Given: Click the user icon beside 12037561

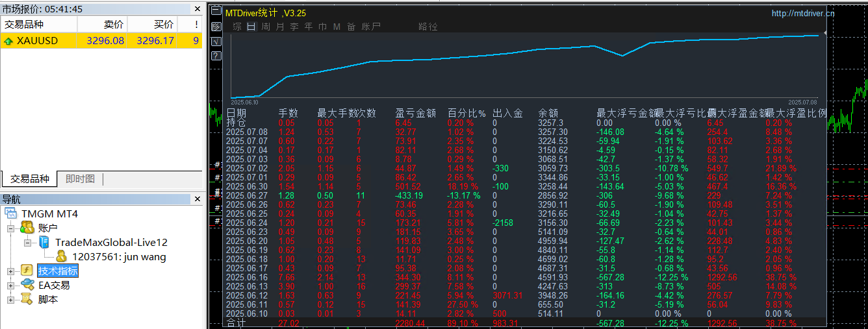Looking at the screenshot, I should click(x=62, y=256).
